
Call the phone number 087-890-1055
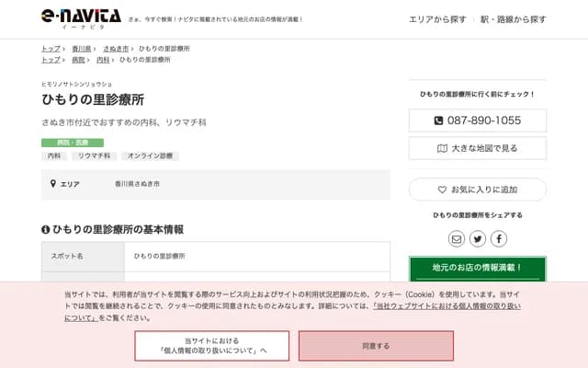click(x=477, y=121)
